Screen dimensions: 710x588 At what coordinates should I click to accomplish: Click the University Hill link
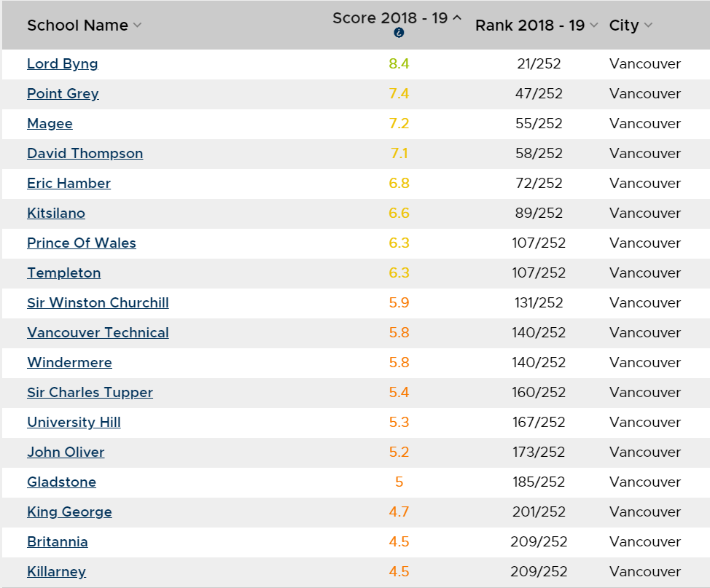(74, 423)
